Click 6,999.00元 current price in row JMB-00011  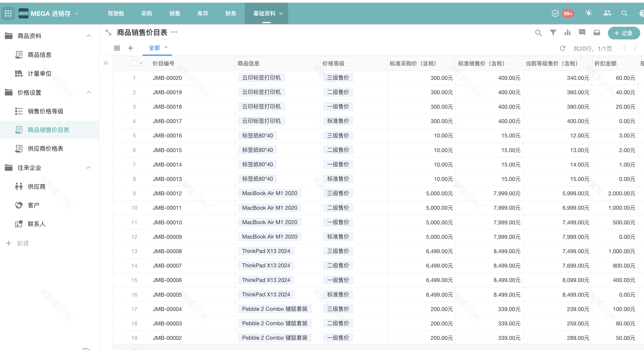[x=576, y=208]
